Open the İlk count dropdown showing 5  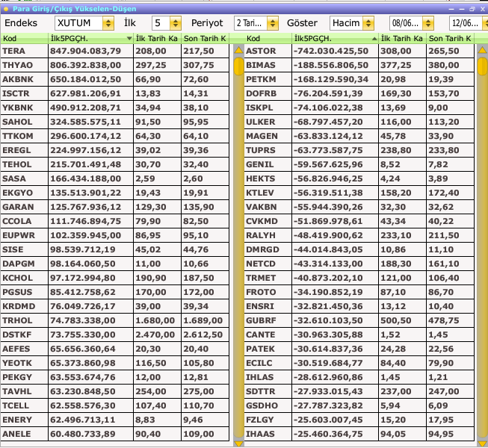coord(175,23)
